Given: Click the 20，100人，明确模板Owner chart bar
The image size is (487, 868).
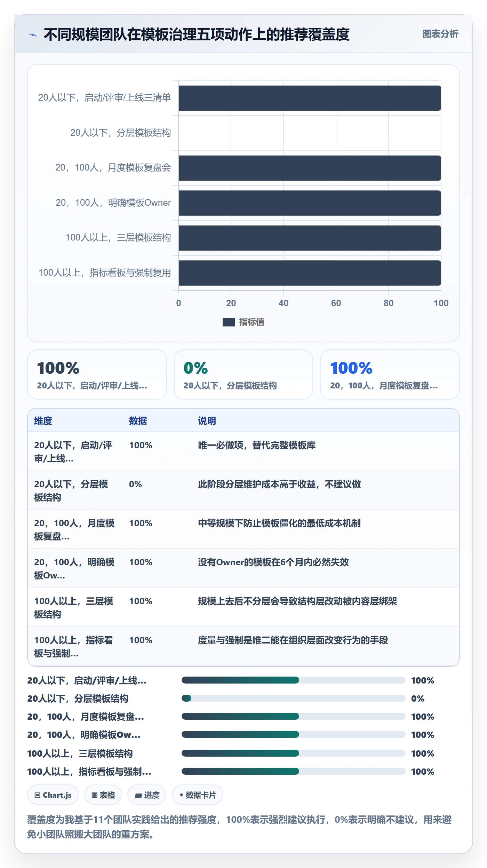Looking at the screenshot, I should 310,203.
